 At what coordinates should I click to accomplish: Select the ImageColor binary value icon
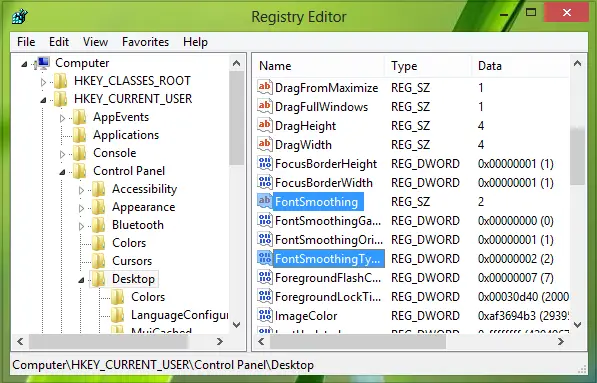point(265,316)
